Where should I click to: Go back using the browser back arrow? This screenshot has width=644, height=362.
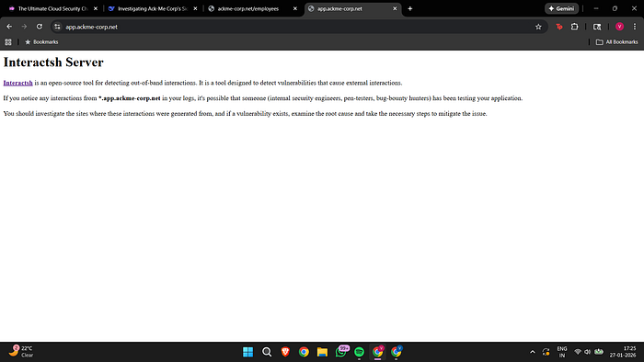[x=9, y=27]
